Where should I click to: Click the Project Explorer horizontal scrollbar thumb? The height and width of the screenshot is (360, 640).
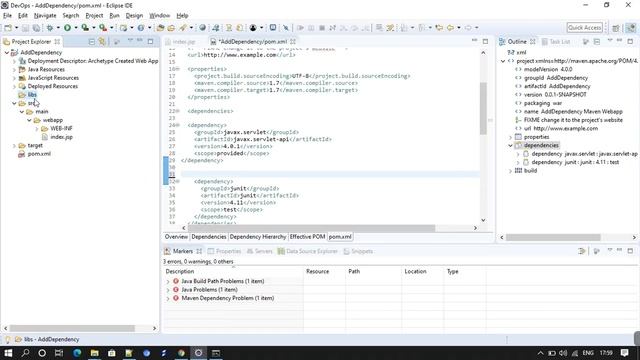72,328
